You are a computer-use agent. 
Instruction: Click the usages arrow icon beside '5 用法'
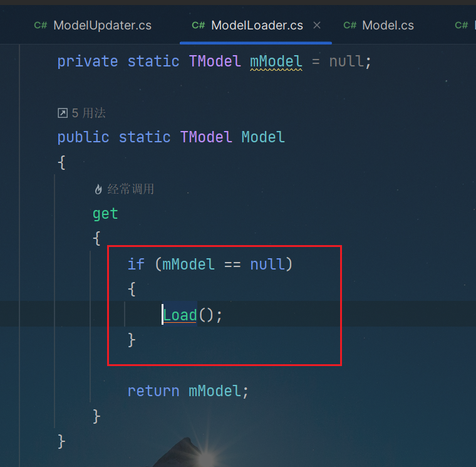coord(63,113)
